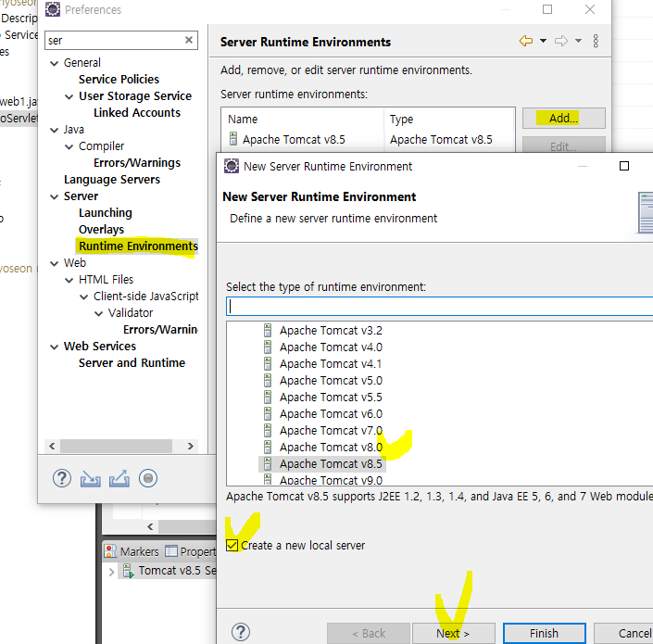Select Server and Runtime page
The height and width of the screenshot is (644, 653).
[x=132, y=363]
